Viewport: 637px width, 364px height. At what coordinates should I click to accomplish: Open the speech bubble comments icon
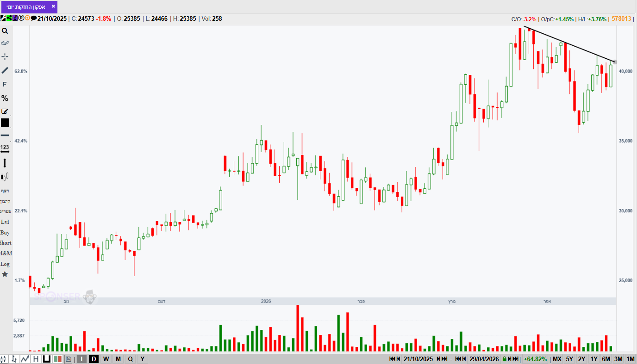33,19
